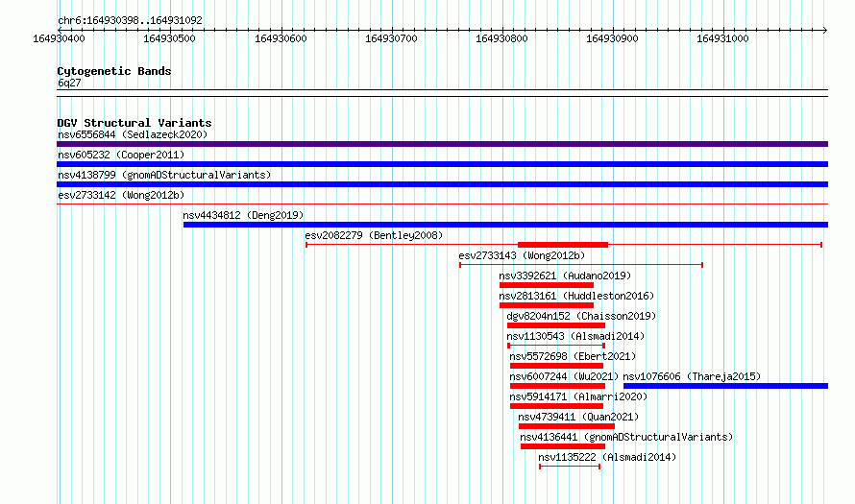Open the esv2082279 (Bentley2008) label
855x504 pixels.
tap(374, 235)
